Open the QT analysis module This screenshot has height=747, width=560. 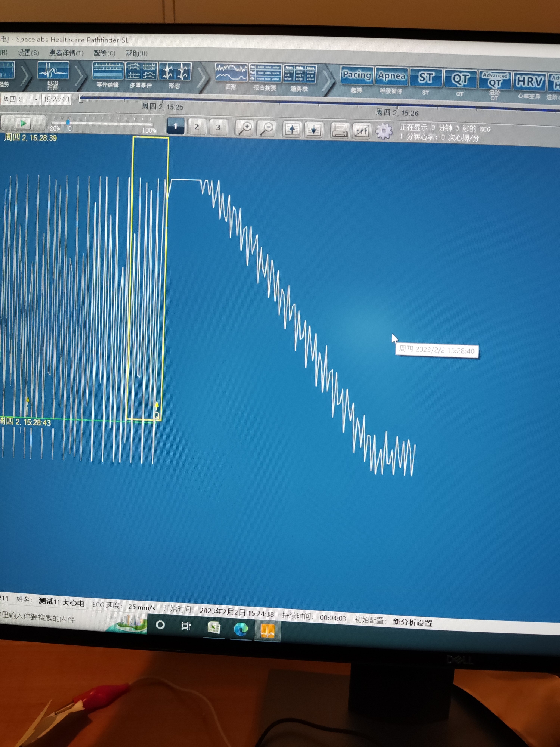tap(460, 83)
